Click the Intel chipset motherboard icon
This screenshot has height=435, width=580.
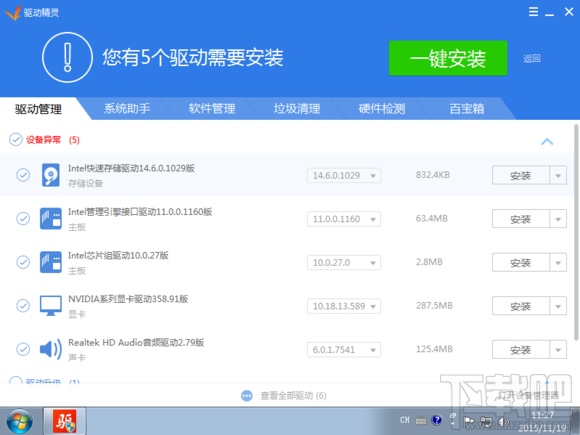tap(51, 262)
